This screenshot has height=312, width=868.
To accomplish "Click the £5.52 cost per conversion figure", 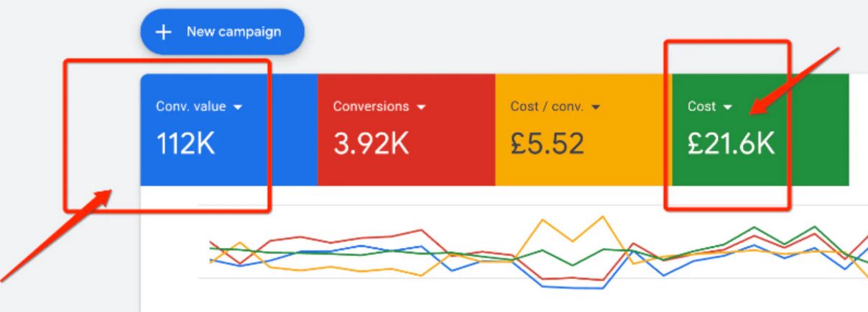I will pos(547,144).
